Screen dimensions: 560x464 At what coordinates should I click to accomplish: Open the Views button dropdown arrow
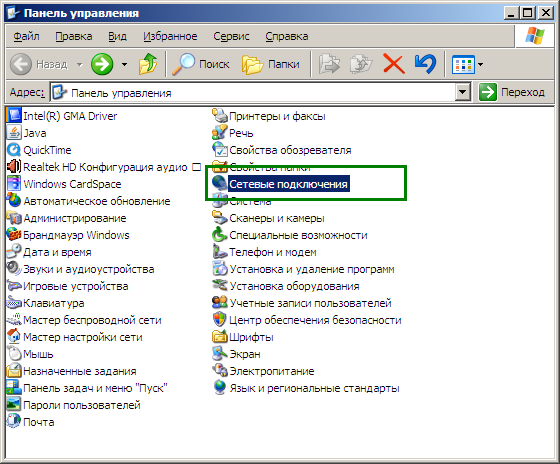coord(480,65)
